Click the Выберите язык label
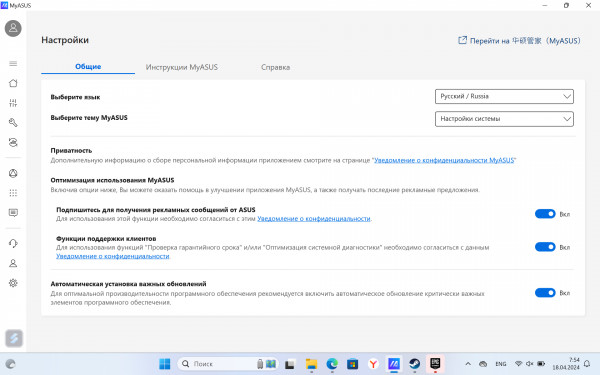The image size is (600, 375). [75, 97]
